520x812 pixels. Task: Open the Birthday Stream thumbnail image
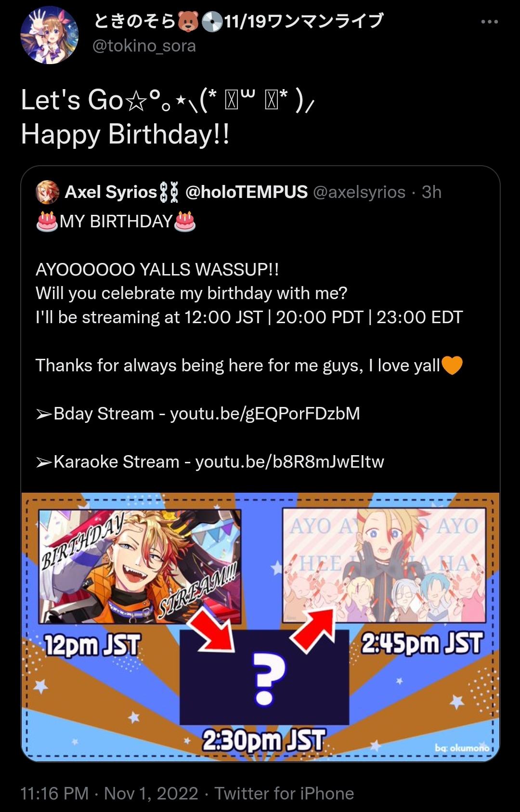click(x=140, y=566)
